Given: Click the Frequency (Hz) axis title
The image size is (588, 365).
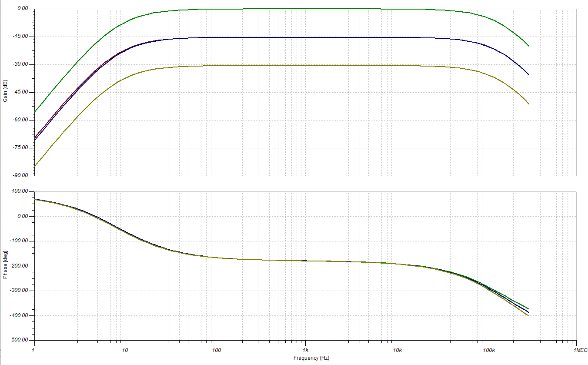Looking at the screenshot, I should pos(312,359).
